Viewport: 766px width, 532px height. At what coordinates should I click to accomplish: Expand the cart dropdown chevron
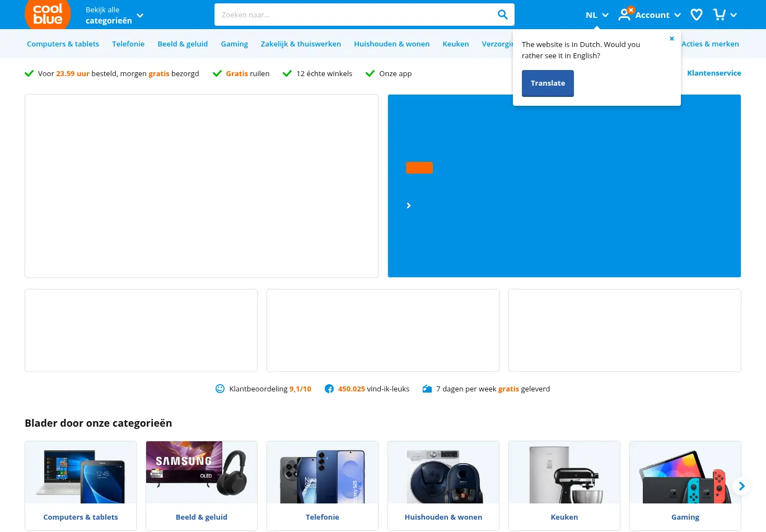click(734, 15)
